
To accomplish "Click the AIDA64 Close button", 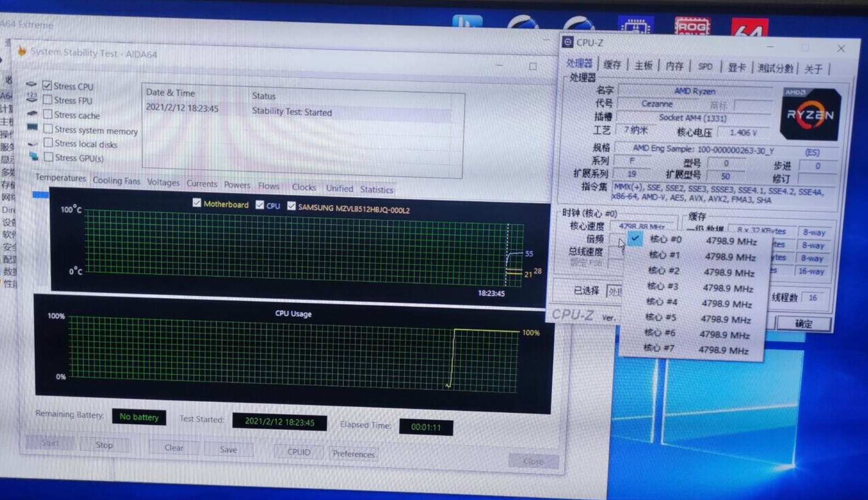I will 533,461.
